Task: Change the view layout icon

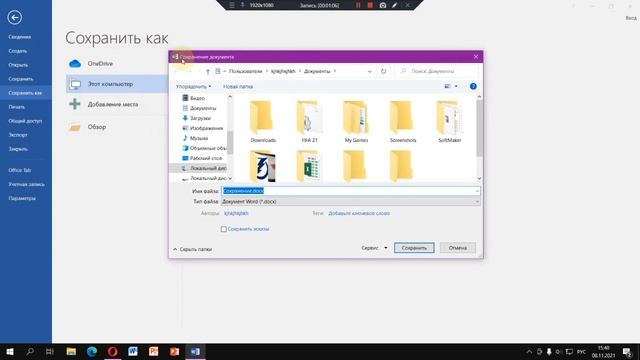Action: (447, 86)
